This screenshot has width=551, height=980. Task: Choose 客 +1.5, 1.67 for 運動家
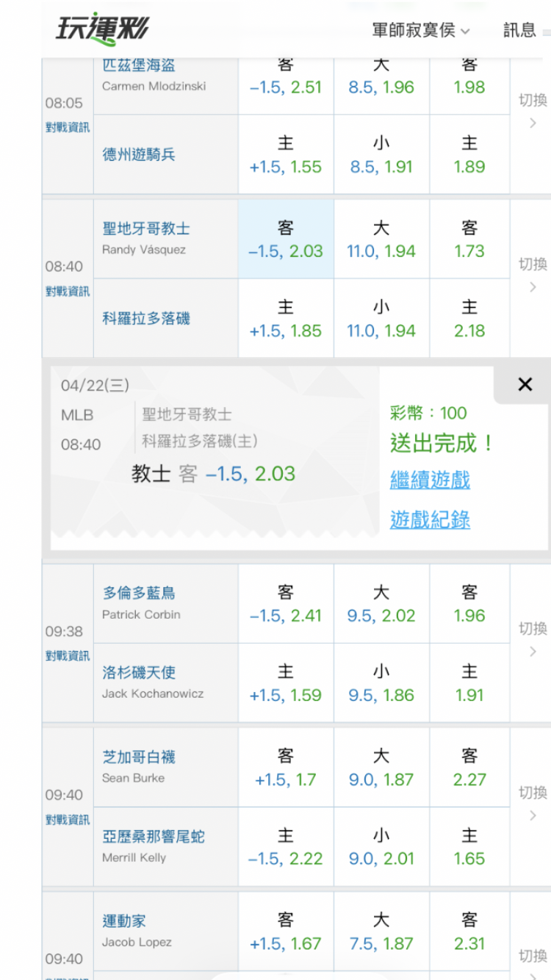(x=286, y=932)
